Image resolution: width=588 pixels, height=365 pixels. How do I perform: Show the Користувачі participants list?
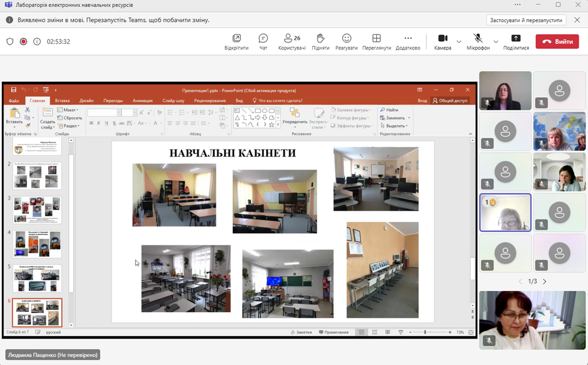click(x=292, y=41)
